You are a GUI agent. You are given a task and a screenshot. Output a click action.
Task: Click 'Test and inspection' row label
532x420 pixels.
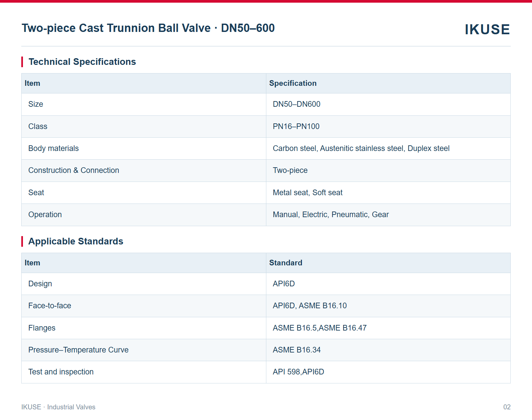pos(61,372)
